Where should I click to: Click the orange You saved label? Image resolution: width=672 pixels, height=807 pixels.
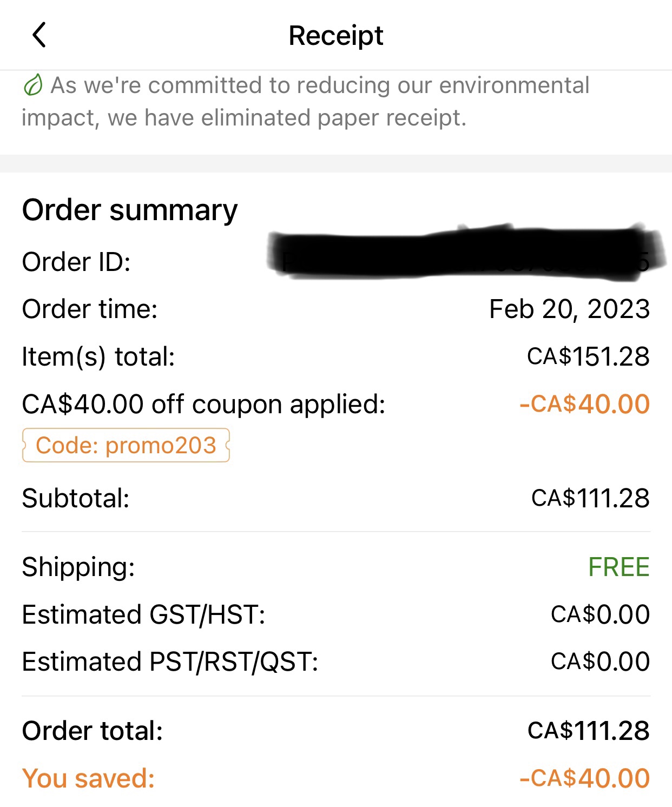coord(88,778)
